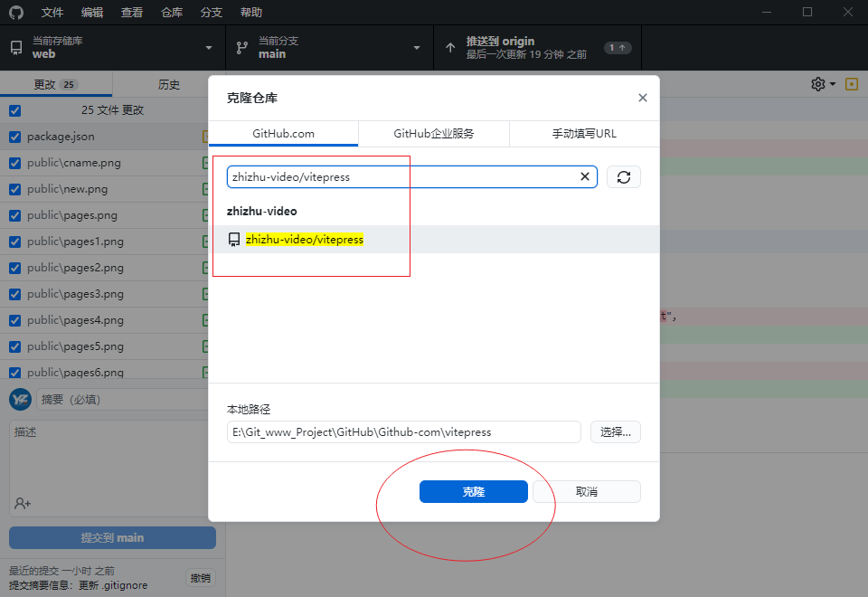Click the 1 commit ahead badge

(618, 48)
